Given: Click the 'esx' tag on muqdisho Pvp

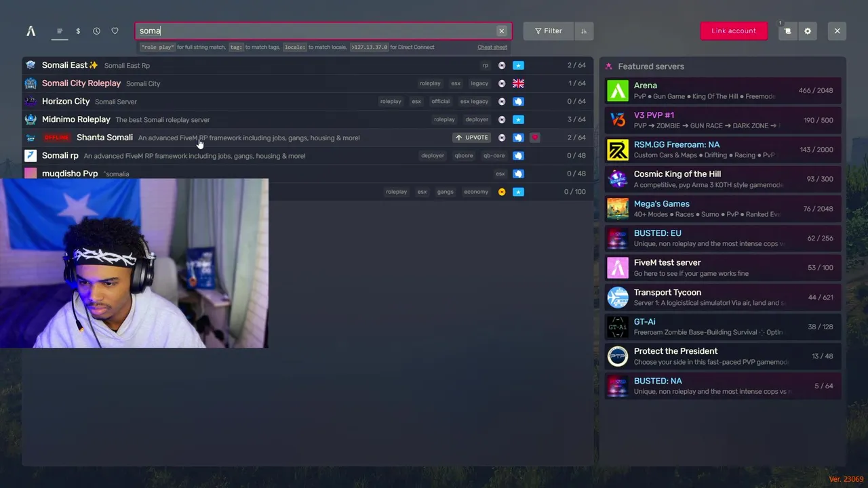Looking at the screenshot, I should tap(500, 174).
